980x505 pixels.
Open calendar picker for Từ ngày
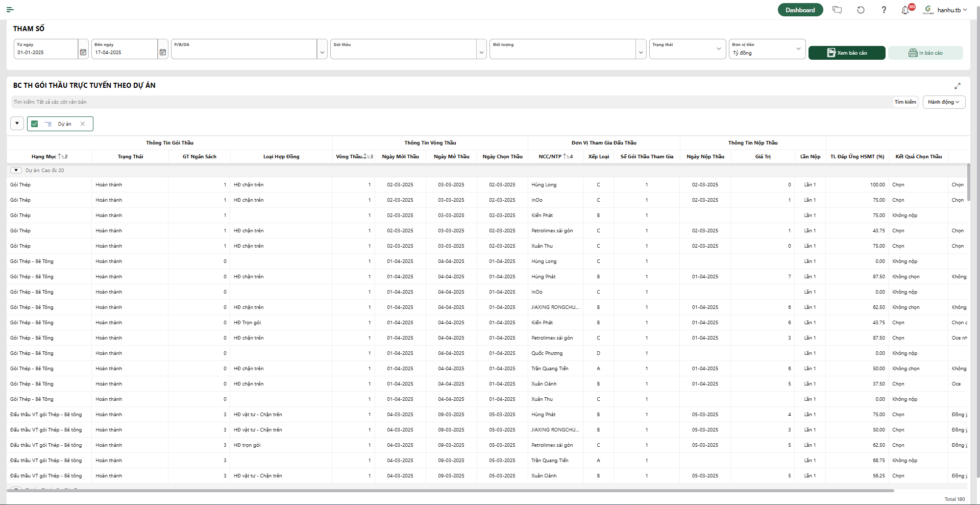click(83, 52)
